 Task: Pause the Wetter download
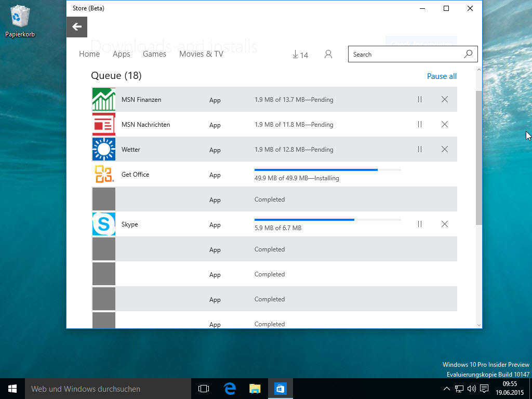tap(420, 149)
